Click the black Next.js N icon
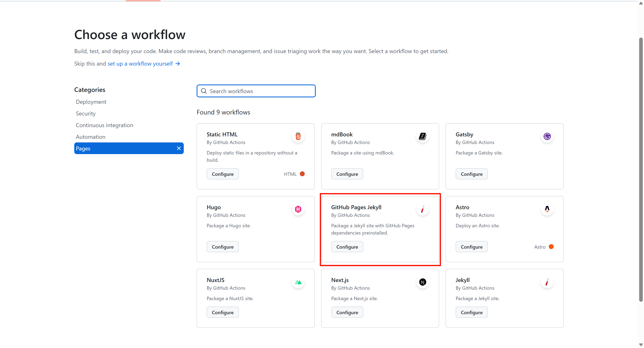The width and height of the screenshot is (644, 348). tap(422, 282)
